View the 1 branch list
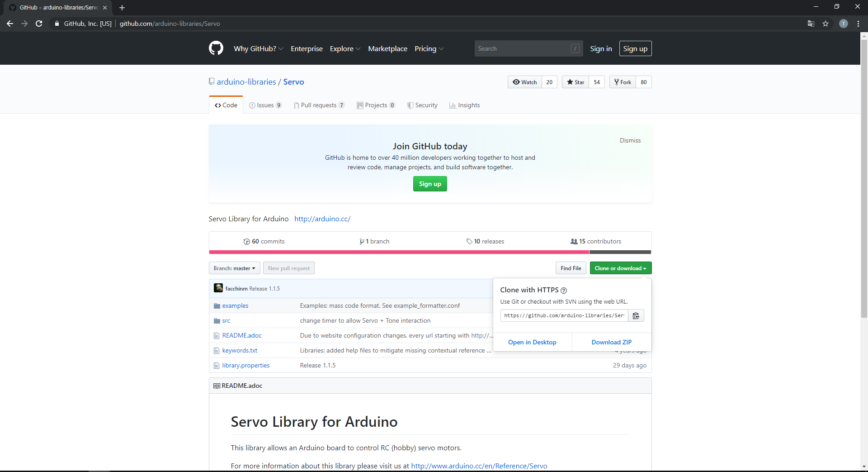This screenshot has height=472, width=868. pos(374,241)
